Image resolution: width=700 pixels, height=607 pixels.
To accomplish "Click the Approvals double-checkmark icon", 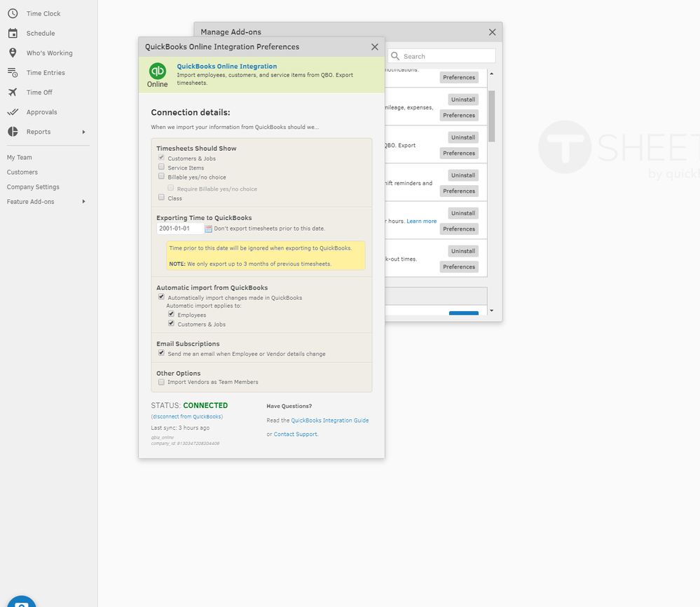I will point(13,111).
